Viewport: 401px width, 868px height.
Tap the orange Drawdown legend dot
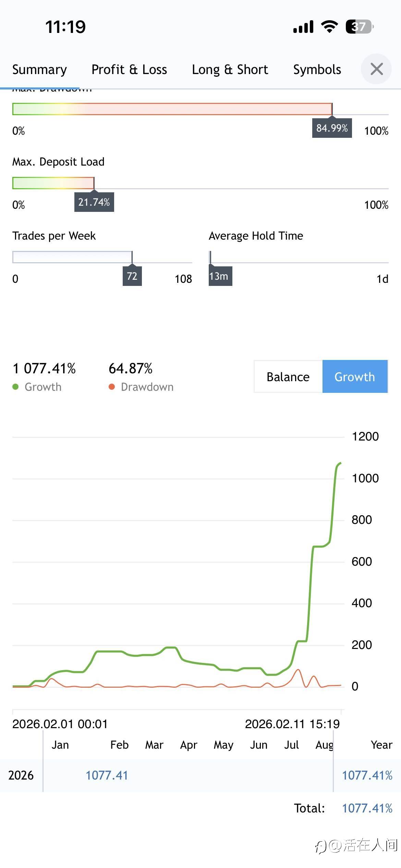[112, 387]
